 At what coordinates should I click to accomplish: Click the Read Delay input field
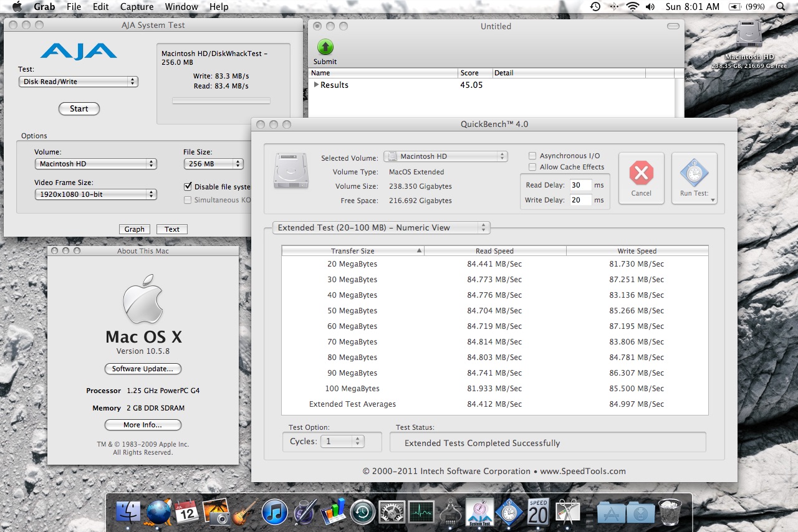click(580, 185)
